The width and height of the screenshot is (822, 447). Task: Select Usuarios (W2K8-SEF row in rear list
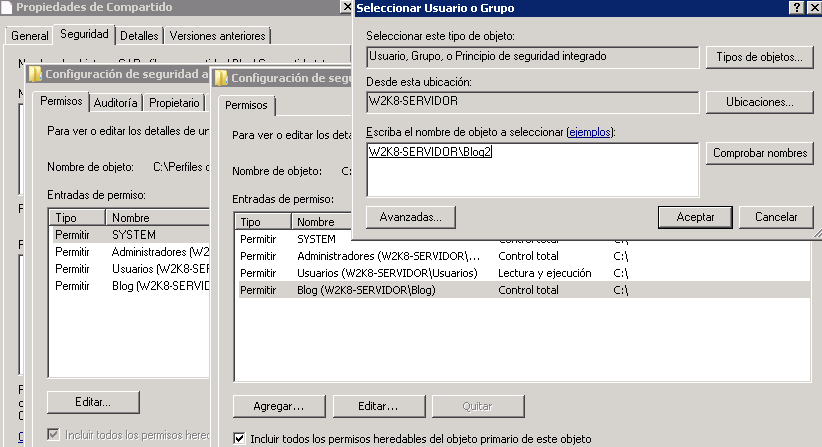129,269
